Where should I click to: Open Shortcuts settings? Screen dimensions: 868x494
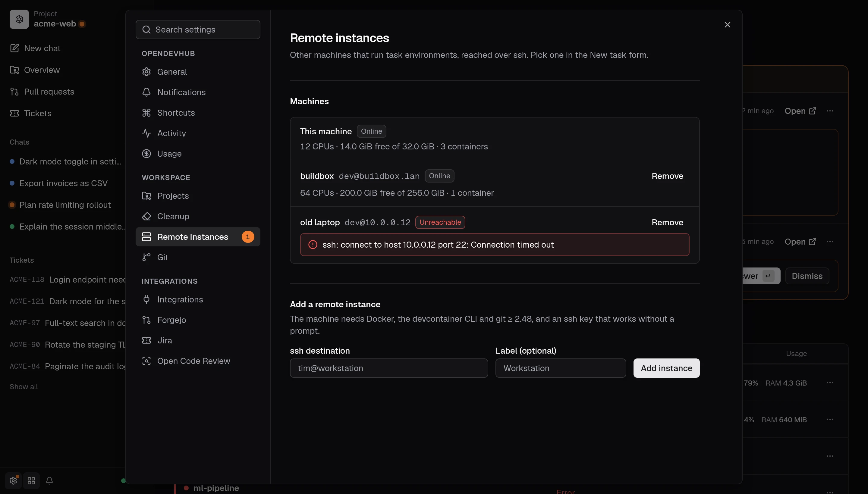(198, 113)
